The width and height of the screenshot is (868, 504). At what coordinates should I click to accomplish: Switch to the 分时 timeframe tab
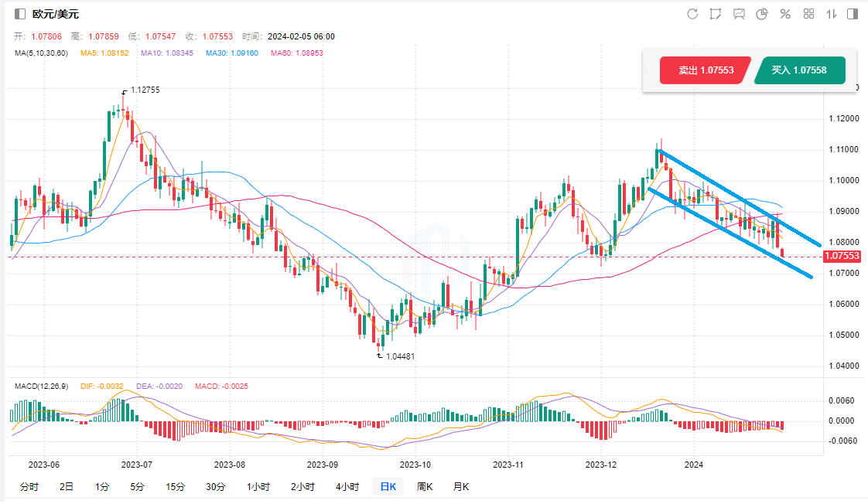coord(29,486)
